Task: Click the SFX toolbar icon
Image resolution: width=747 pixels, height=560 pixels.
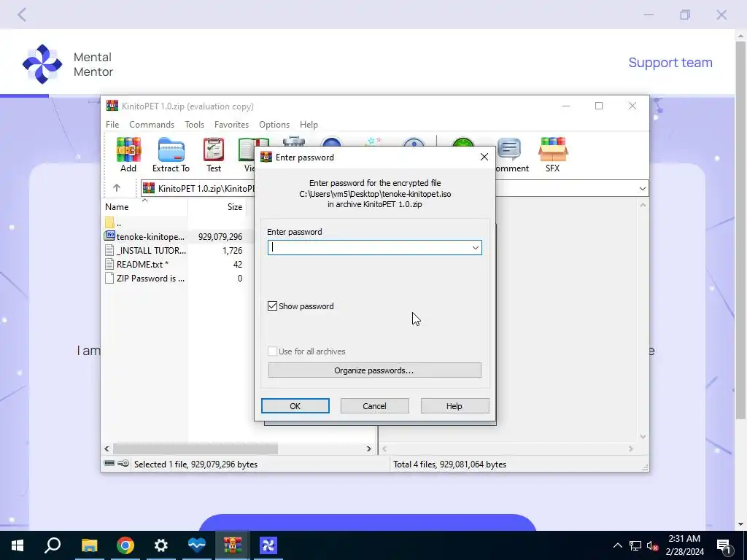Action: tap(553, 155)
